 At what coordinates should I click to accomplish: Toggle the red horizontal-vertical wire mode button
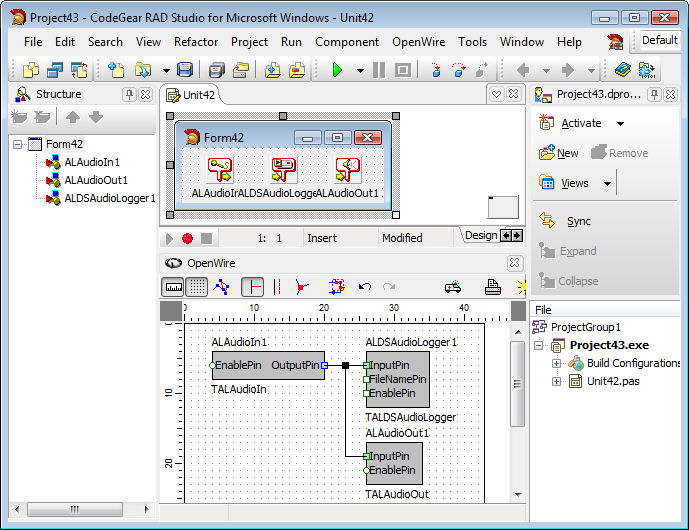[252, 287]
